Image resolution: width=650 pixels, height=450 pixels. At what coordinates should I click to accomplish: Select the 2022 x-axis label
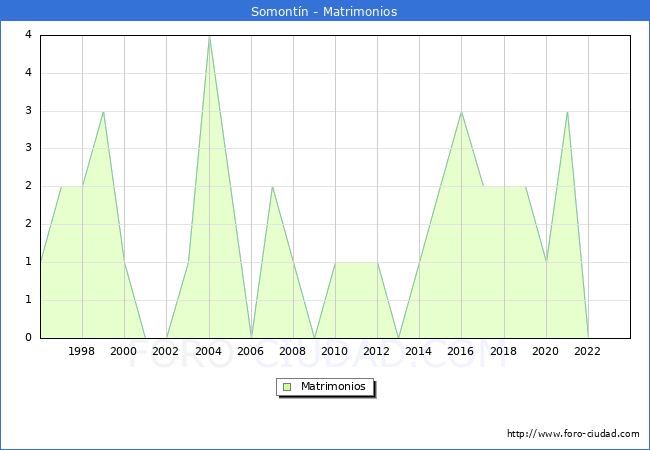coord(587,351)
